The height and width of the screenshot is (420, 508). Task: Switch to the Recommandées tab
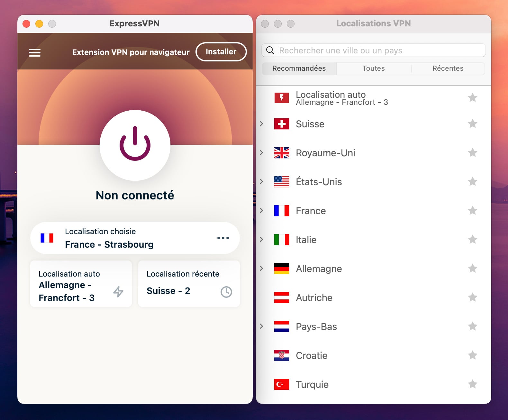(x=299, y=68)
